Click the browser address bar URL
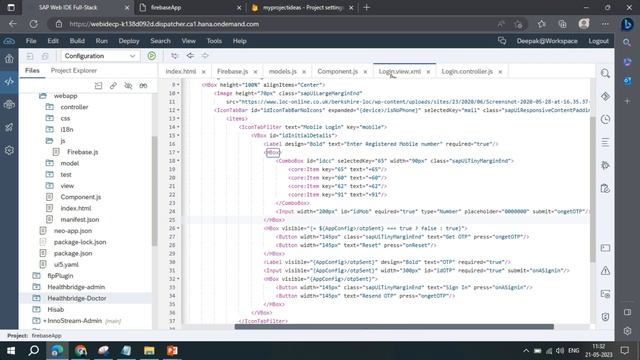 pyautogui.click(x=164, y=24)
